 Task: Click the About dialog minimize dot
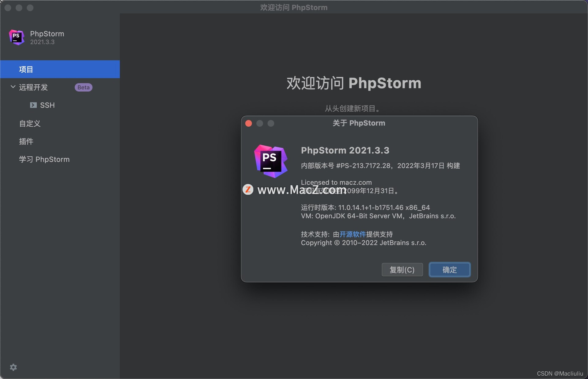260,123
